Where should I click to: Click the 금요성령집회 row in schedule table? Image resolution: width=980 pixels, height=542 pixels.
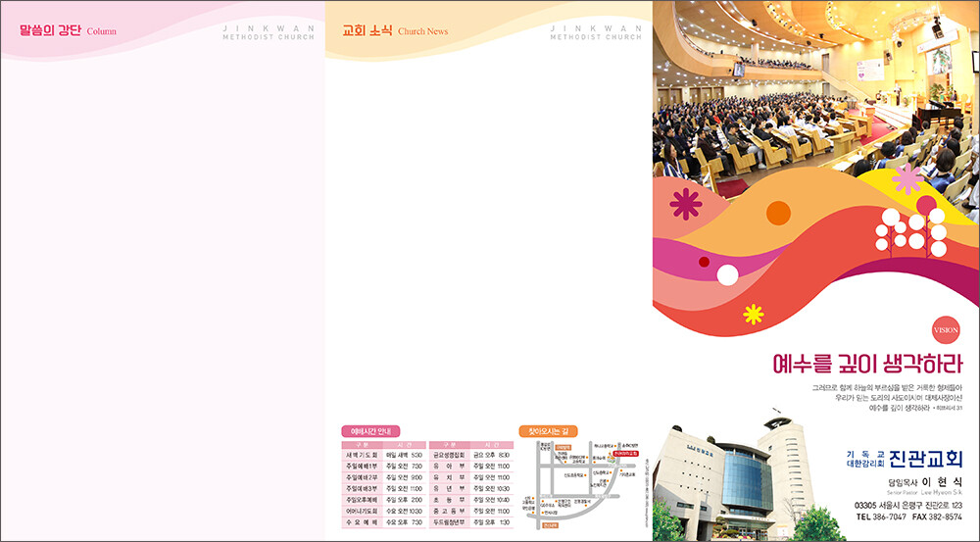click(x=480, y=455)
